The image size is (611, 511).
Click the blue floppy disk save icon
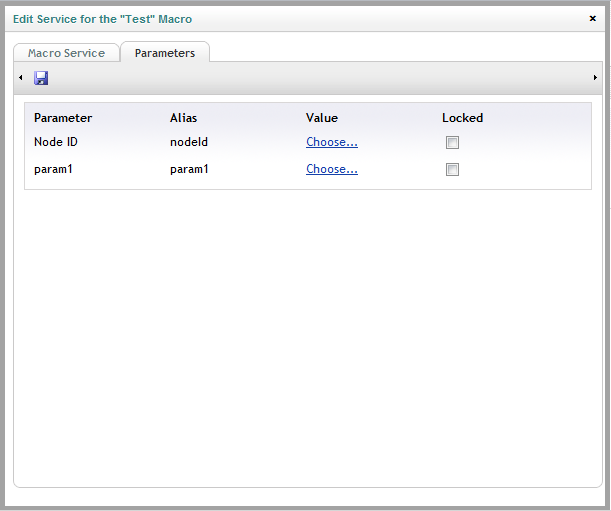(x=41, y=78)
